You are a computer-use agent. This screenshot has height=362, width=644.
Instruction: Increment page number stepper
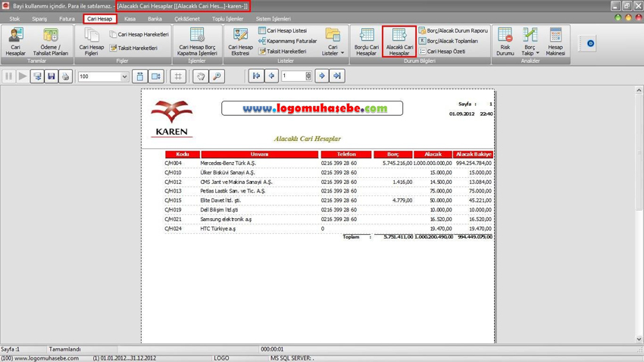pyautogui.click(x=308, y=73)
